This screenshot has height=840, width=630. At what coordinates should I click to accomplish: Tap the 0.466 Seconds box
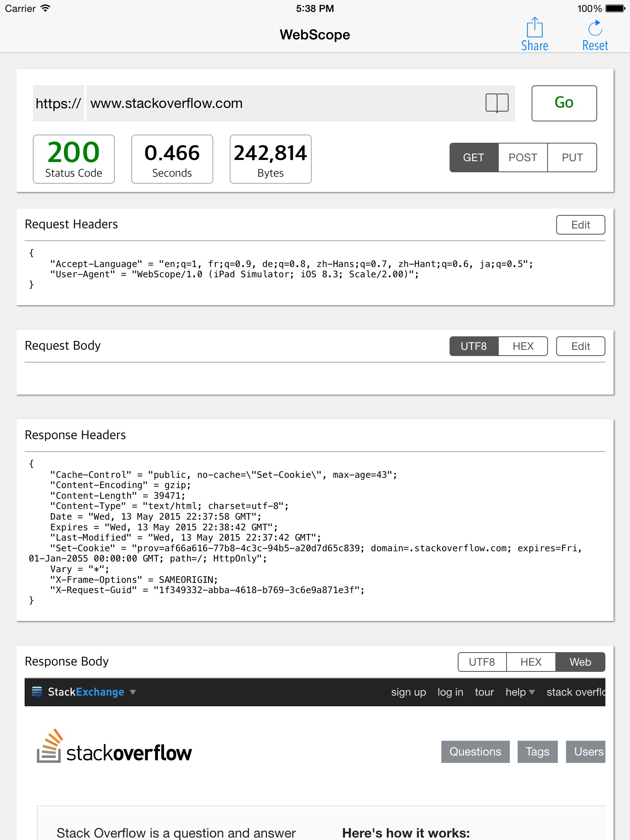[x=172, y=159]
